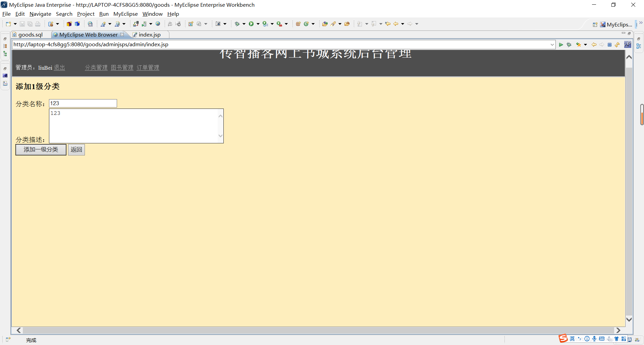Open the MyEclipse menu
This screenshot has width=644, height=345.
125,14
